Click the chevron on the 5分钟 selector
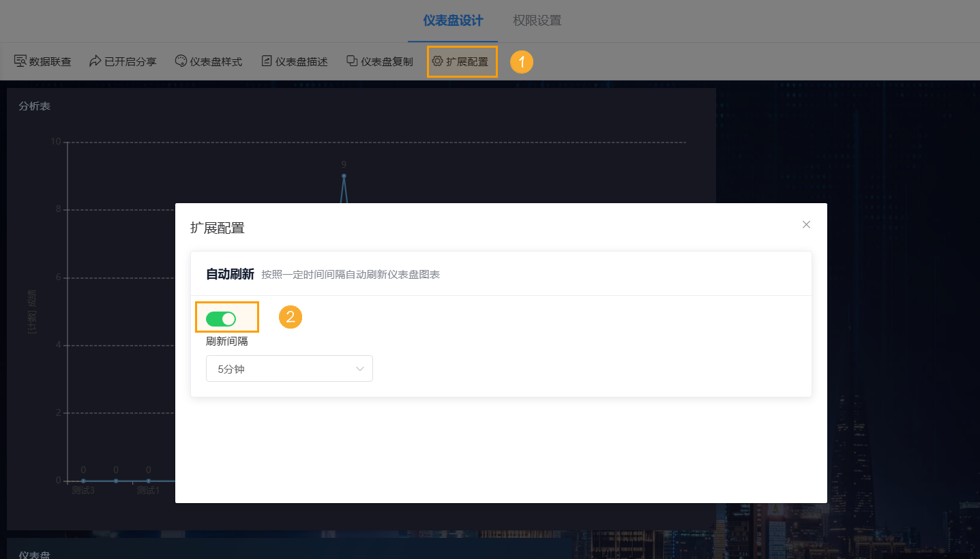Viewport: 980px width, 559px height. click(x=360, y=368)
